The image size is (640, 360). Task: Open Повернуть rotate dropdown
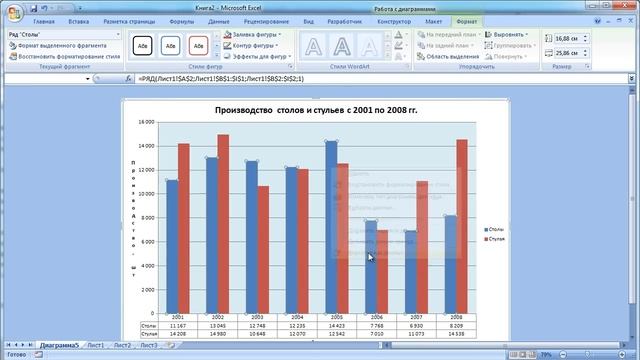coord(506,56)
